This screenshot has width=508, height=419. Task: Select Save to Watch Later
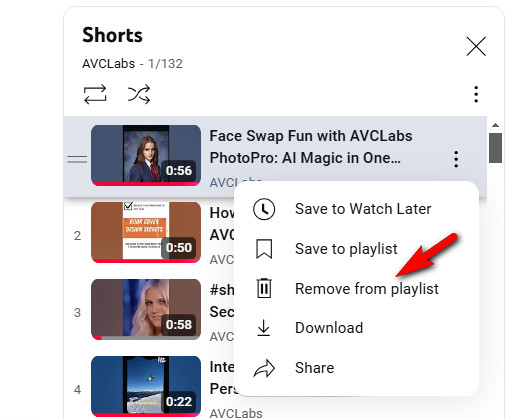click(x=356, y=209)
